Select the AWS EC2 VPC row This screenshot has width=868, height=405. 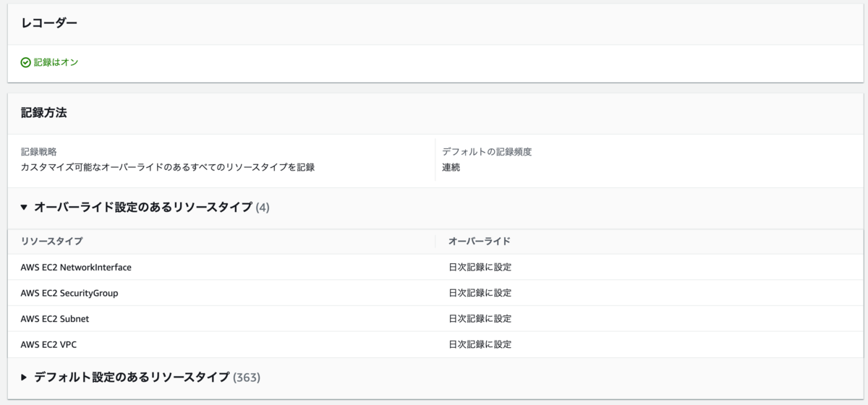click(48, 345)
